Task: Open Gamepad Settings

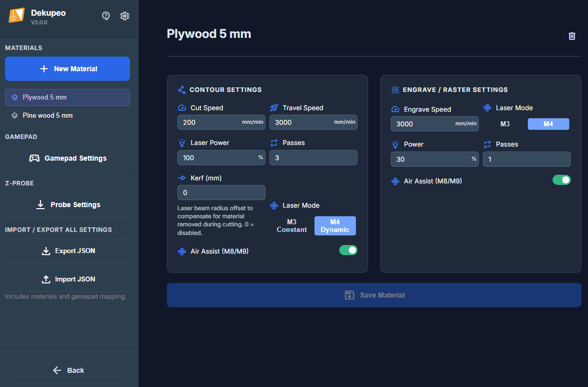Action: point(67,158)
